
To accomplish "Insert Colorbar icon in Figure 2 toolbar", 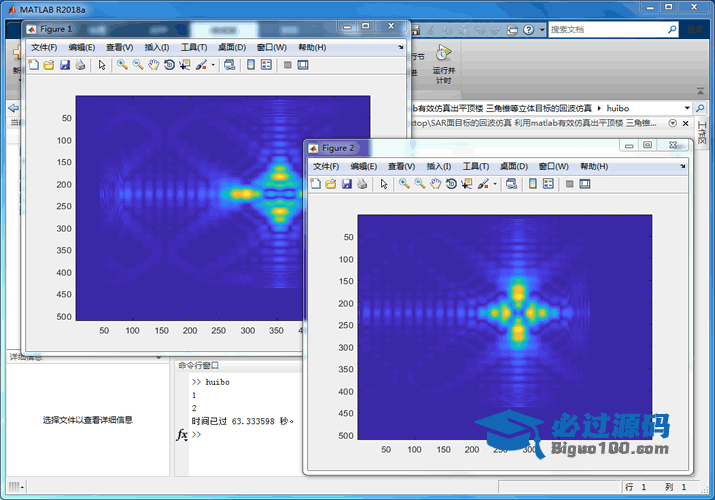I will (x=533, y=184).
